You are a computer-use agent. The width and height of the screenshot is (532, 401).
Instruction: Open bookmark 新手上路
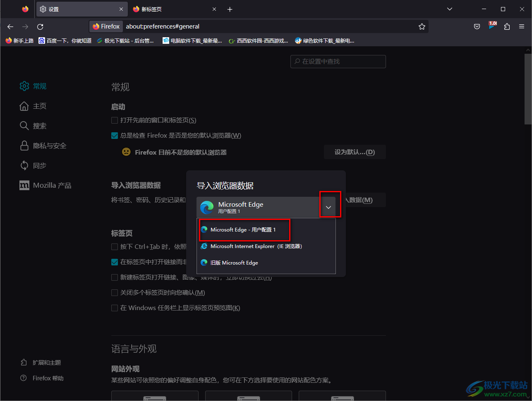click(x=19, y=41)
